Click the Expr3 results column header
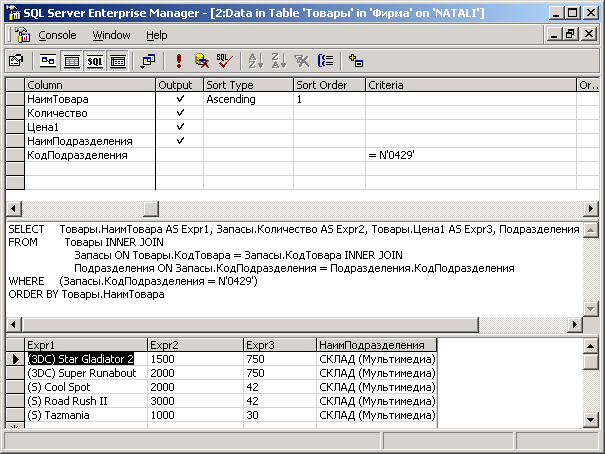This screenshot has height=454, width=605. pos(280,345)
